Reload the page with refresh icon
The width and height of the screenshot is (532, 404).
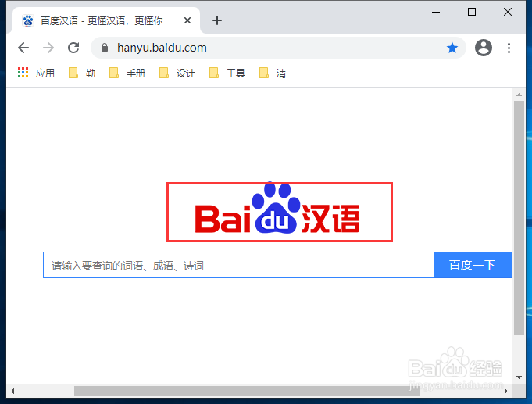73,48
